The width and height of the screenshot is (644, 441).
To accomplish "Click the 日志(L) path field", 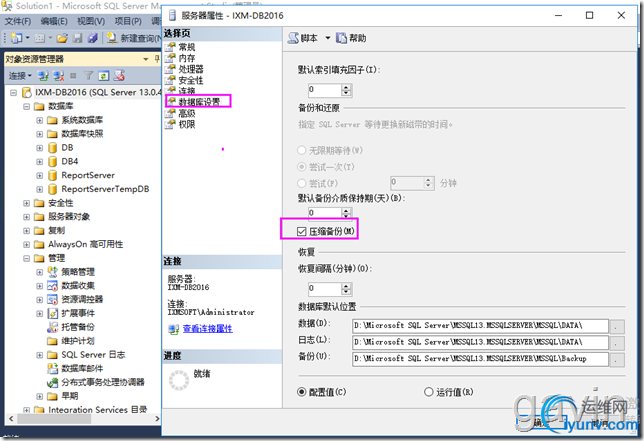I will pos(480,342).
